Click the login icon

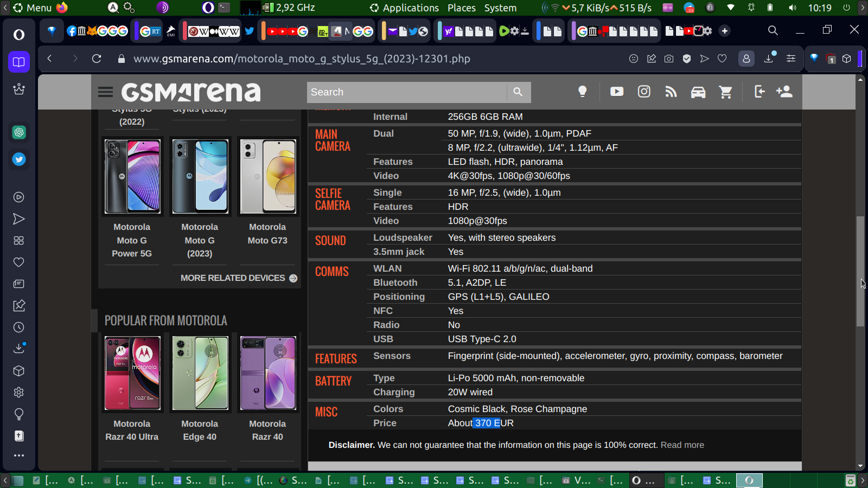[x=759, y=92]
